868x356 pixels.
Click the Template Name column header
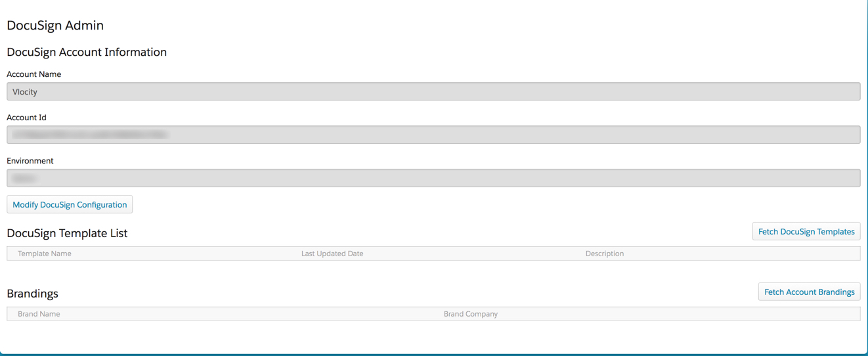point(45,254)
